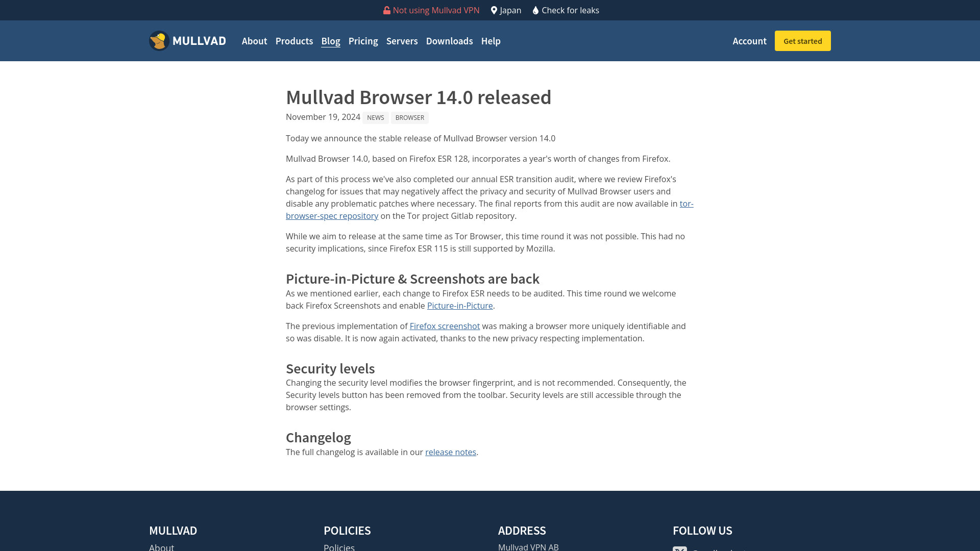980x551 pixels.
Task: Go to the Blog section
Action: (331, 41)
